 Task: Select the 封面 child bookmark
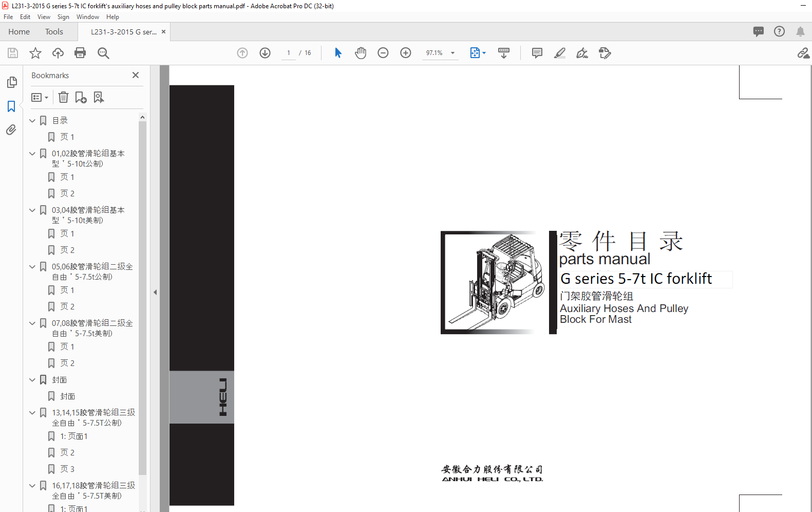67,396
